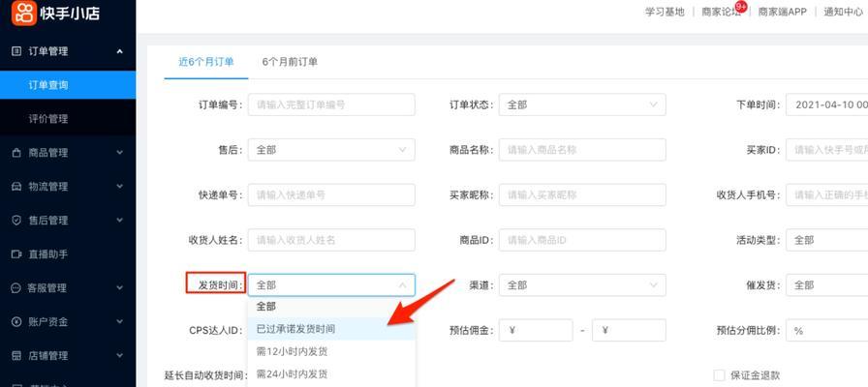Expand the 售后管理 sidebar menu
The image size is (868, 387).
(119, 221)
